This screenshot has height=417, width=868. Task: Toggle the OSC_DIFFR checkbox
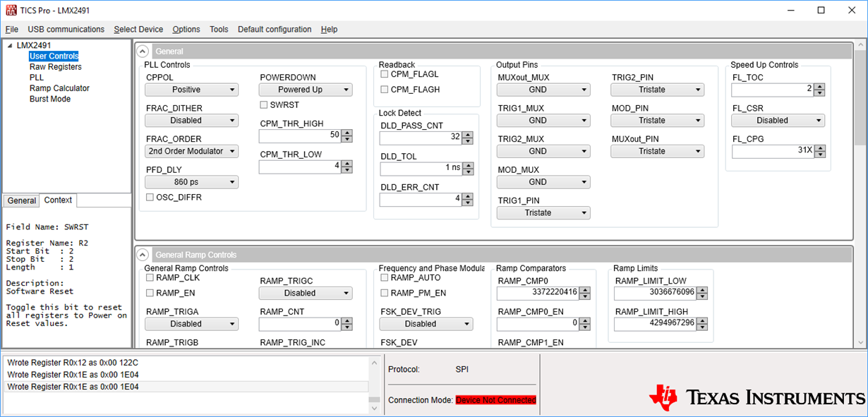pos(150,198)
